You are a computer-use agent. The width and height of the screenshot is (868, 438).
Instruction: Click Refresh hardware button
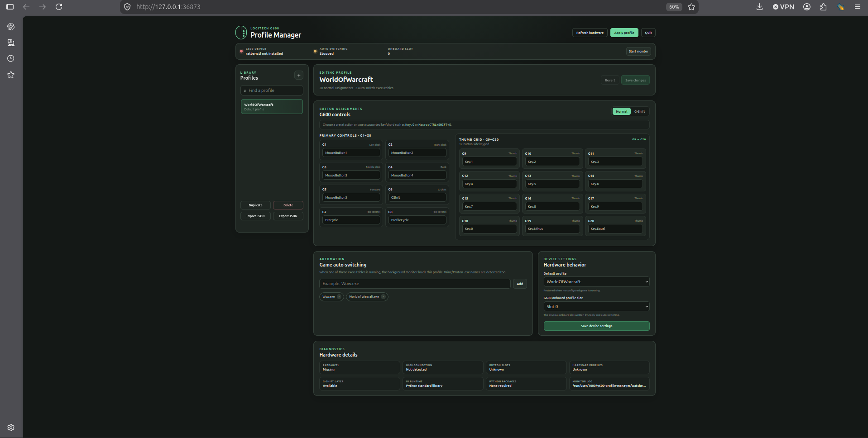click(590, 33)
